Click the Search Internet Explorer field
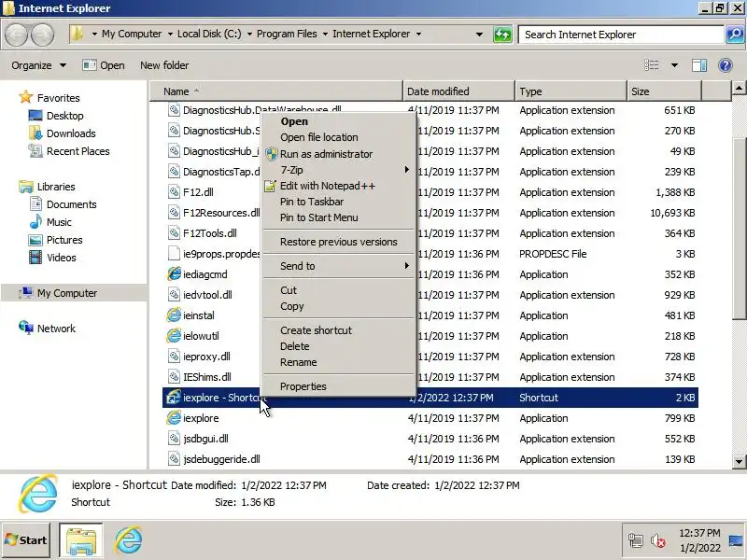 pos(621,35)
